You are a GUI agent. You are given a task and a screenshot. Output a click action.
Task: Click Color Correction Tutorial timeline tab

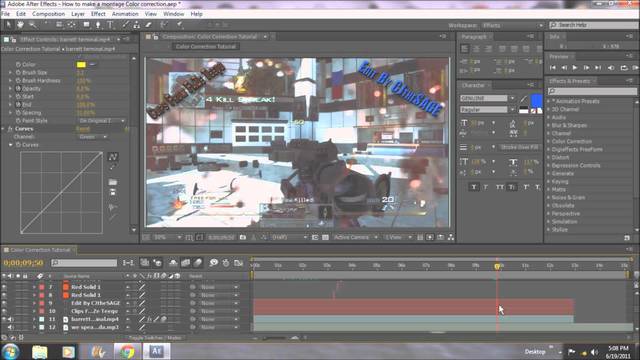[40, 250]
